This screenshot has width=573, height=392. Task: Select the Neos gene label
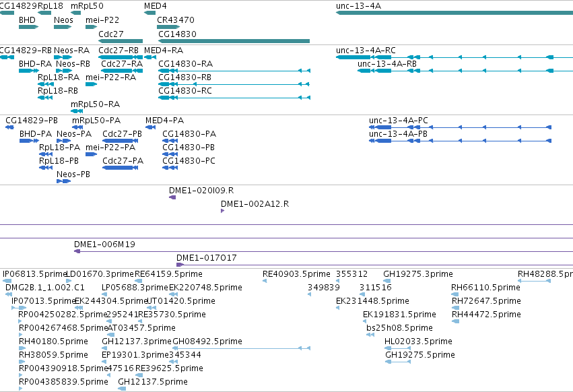[x=63, y=20]
